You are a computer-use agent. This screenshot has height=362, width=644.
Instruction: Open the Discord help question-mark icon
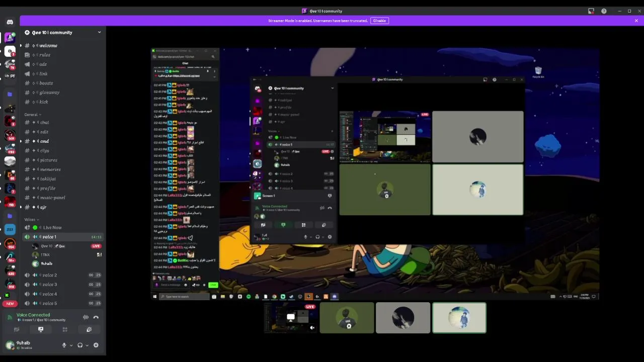click(x=604, y=11)
